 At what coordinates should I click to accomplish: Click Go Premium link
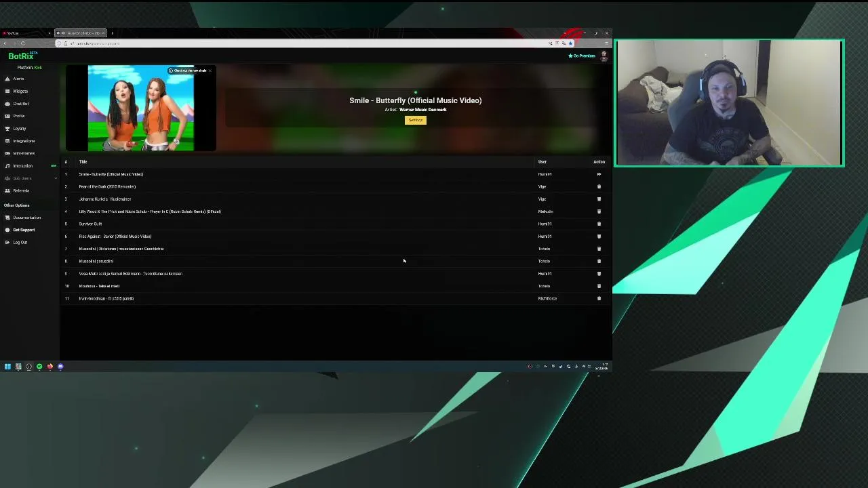coord(582,56)
